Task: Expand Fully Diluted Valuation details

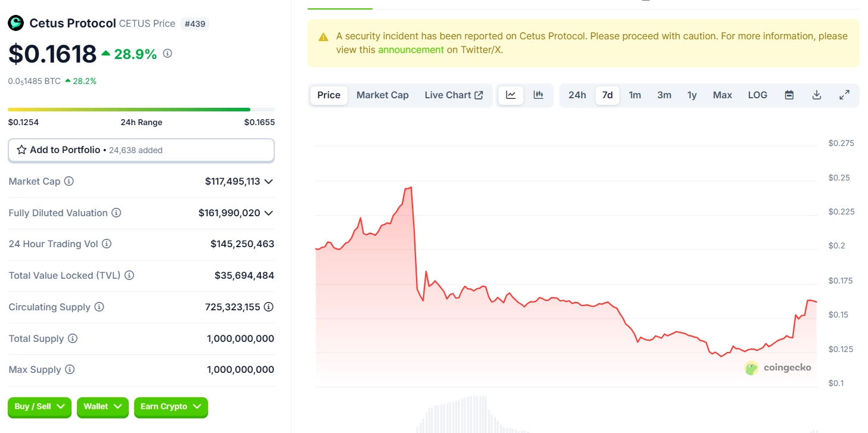Action: 269,213
